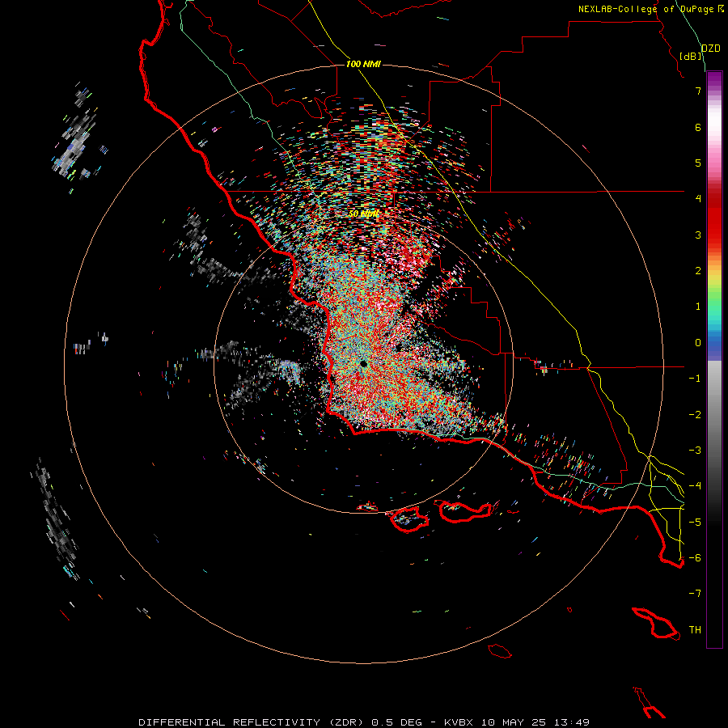The height and width of the screenshot is (728, 728).
Task: Click the -7 dB tick label
Action: 695,594
